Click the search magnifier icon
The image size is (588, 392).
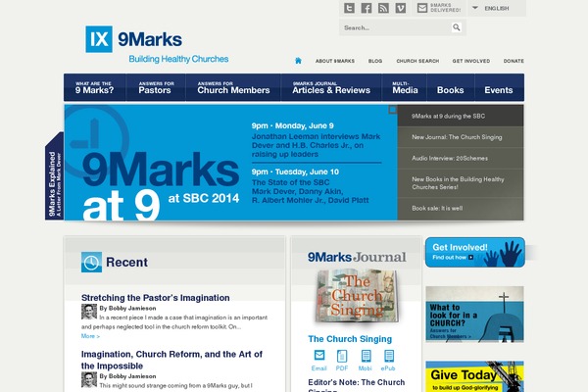tap(457, 27)
